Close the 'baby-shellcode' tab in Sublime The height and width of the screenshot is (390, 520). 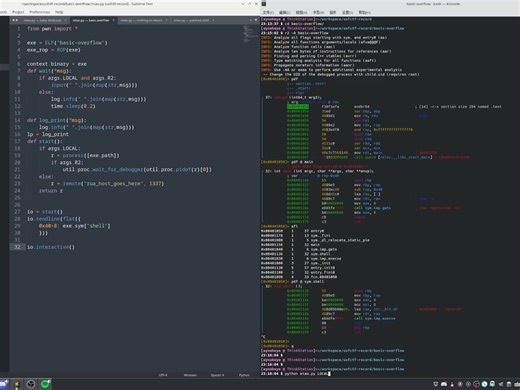66,20
